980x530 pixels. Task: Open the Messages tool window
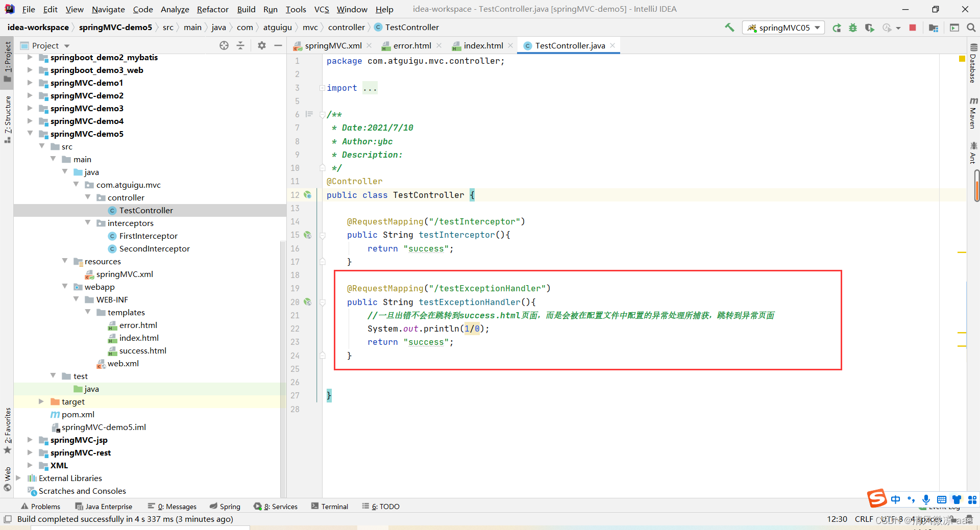point(172,507)
